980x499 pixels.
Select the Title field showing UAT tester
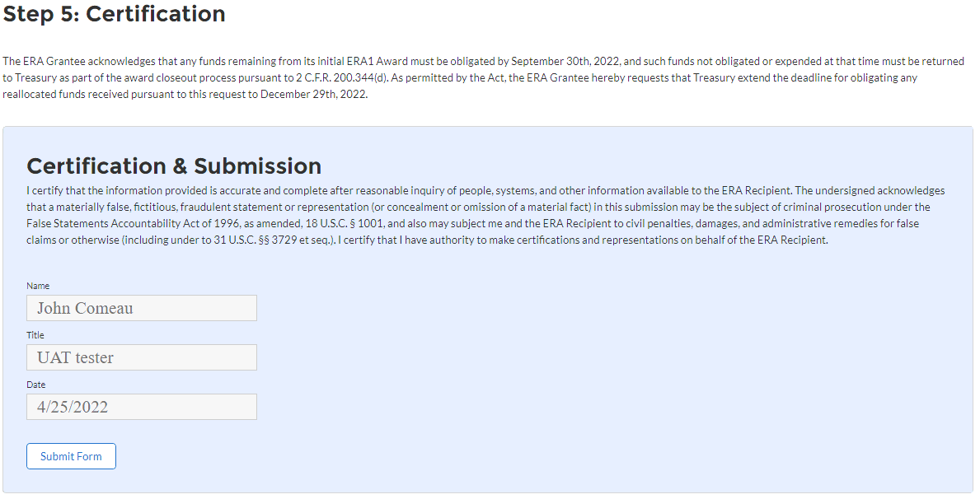[x=142, y=357]
